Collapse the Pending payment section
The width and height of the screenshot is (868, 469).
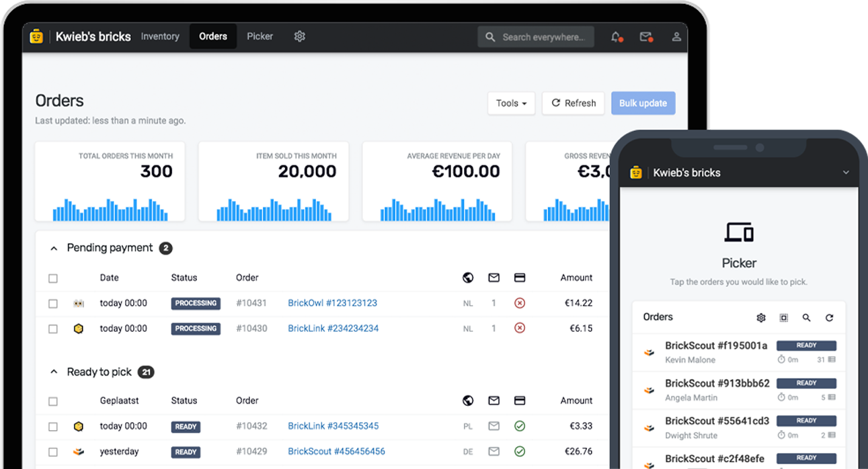click(54, 248)
